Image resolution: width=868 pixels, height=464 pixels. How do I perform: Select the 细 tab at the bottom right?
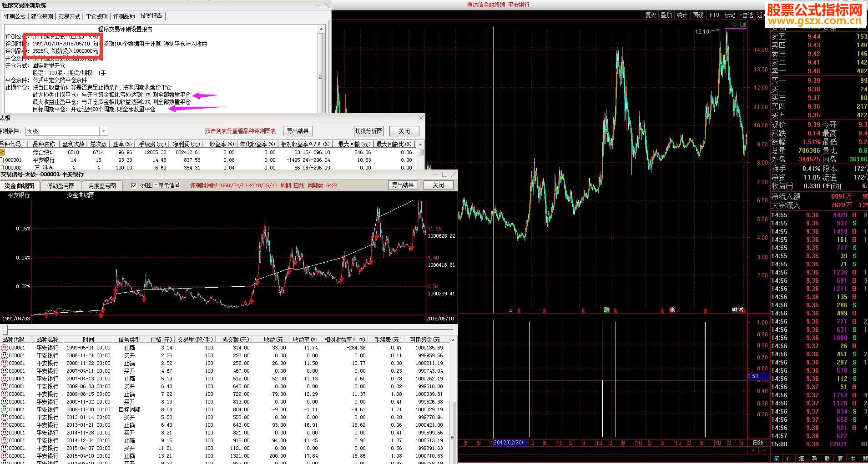802,459
